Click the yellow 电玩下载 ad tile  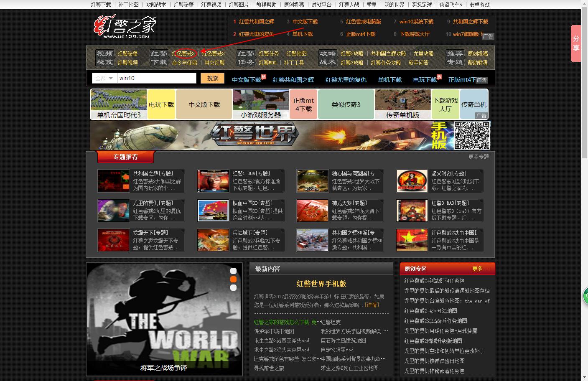161,104
